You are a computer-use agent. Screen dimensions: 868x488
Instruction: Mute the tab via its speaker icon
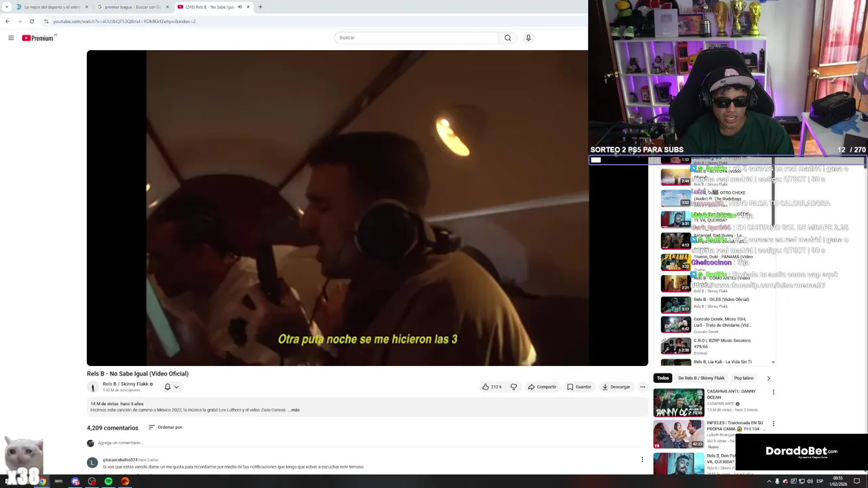[239, 7]
